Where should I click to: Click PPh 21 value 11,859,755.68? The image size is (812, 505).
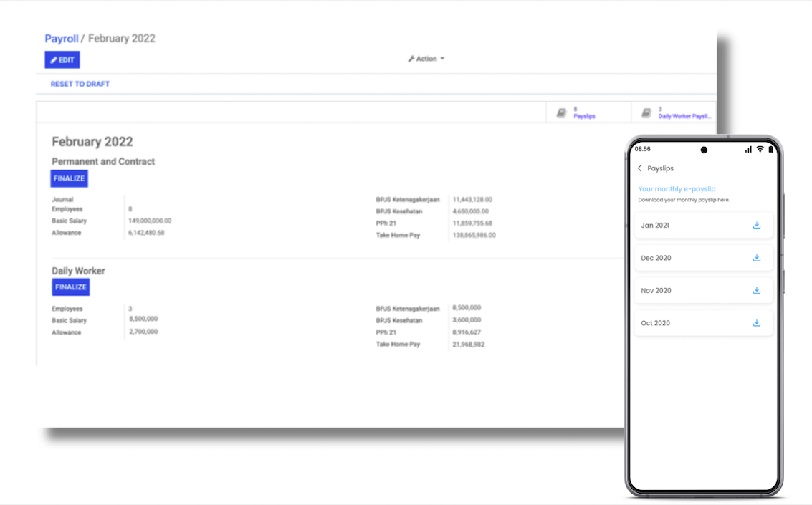(x=472, y=223)
